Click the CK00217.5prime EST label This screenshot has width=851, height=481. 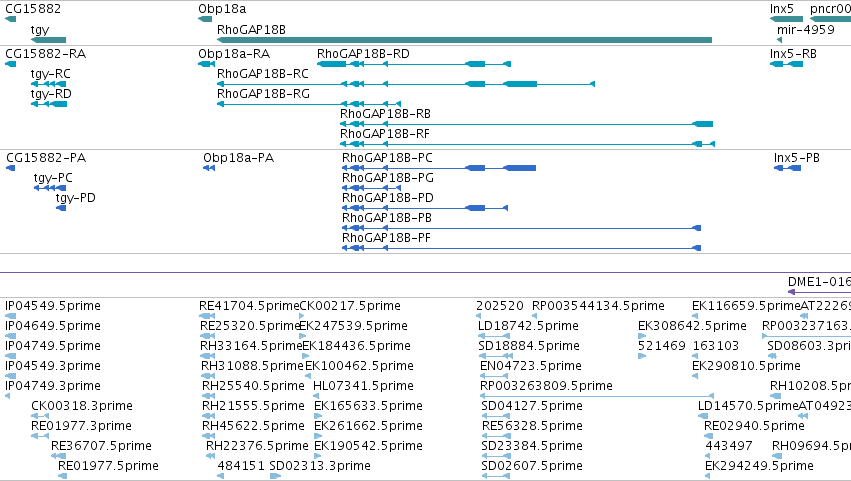pyautogui.click(x=350, y=306)
